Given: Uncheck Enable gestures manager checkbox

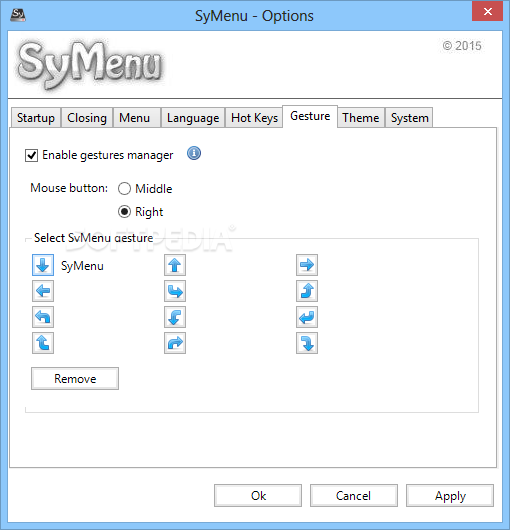Looking at the screenshot, I should pyautogui.click(x=31, y=155).
